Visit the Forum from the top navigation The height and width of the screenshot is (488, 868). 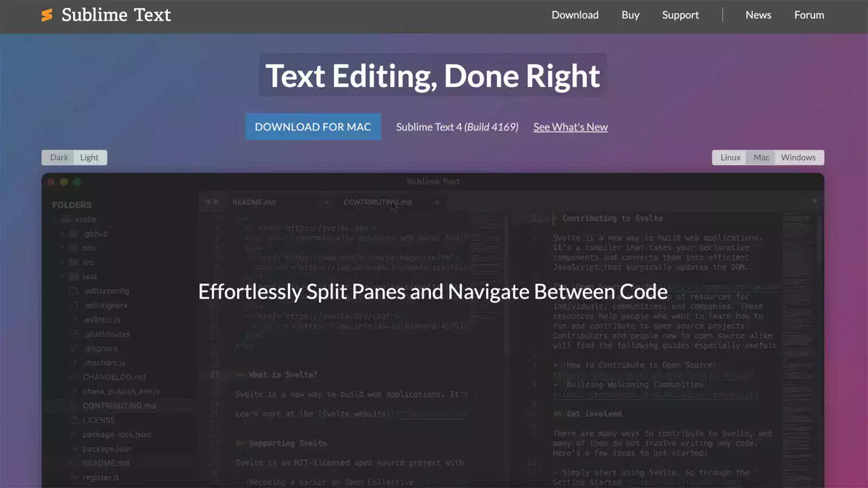tap(809, 15)
